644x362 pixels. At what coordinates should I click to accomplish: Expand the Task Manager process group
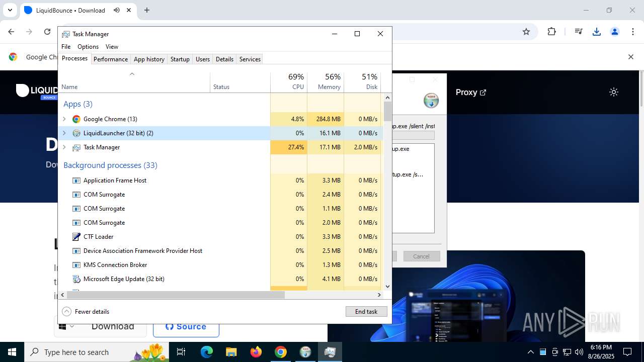[64, 147]
